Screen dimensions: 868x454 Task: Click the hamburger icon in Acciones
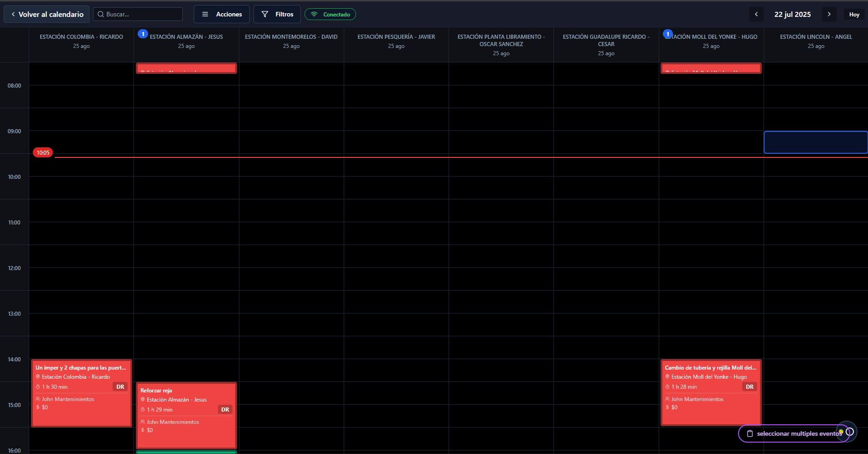(x=205, y=14)
